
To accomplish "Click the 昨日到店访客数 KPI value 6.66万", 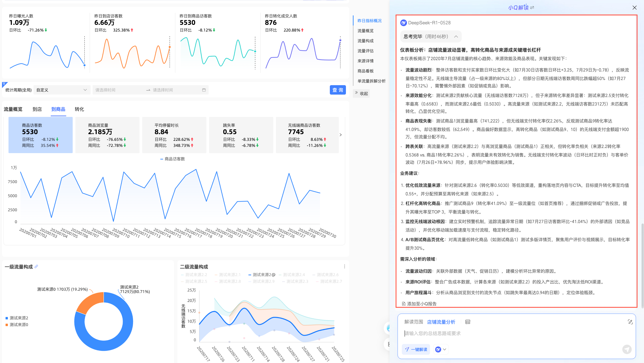I will click(x=104, y=23).
